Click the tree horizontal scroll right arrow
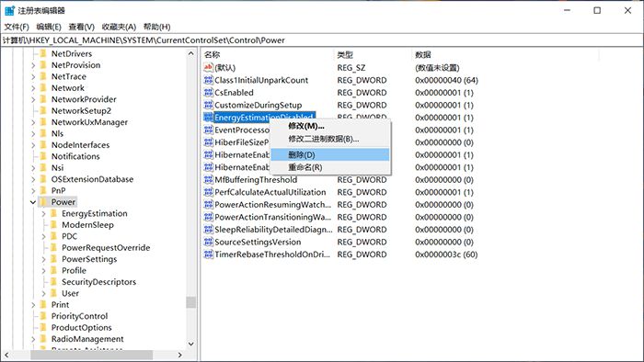Image resolution: width=644 pixels, height=362 pixels. pyautogui.click(x=180, y=355)
